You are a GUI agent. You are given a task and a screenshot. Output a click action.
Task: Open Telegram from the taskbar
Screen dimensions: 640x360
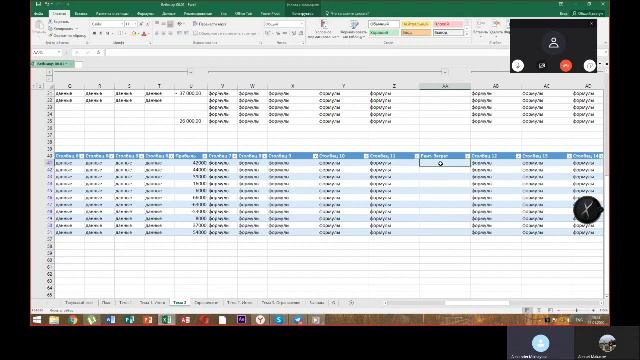(x=298, y=320)
